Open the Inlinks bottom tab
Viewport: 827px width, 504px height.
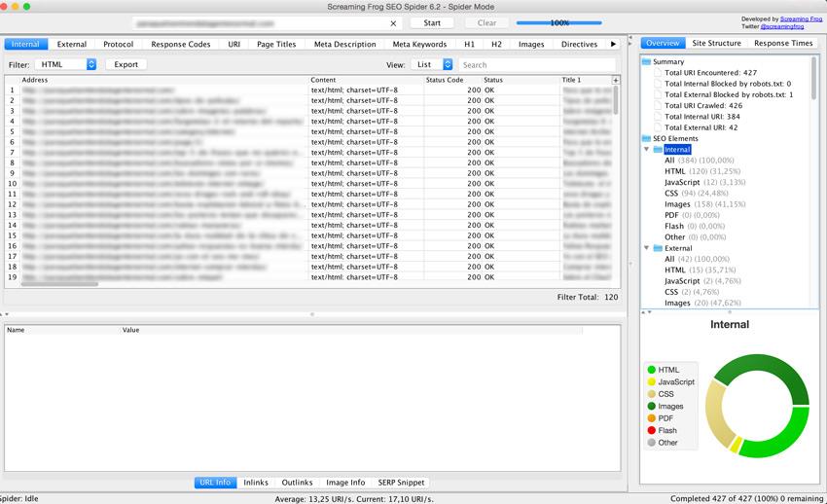[x=256, y=483]
